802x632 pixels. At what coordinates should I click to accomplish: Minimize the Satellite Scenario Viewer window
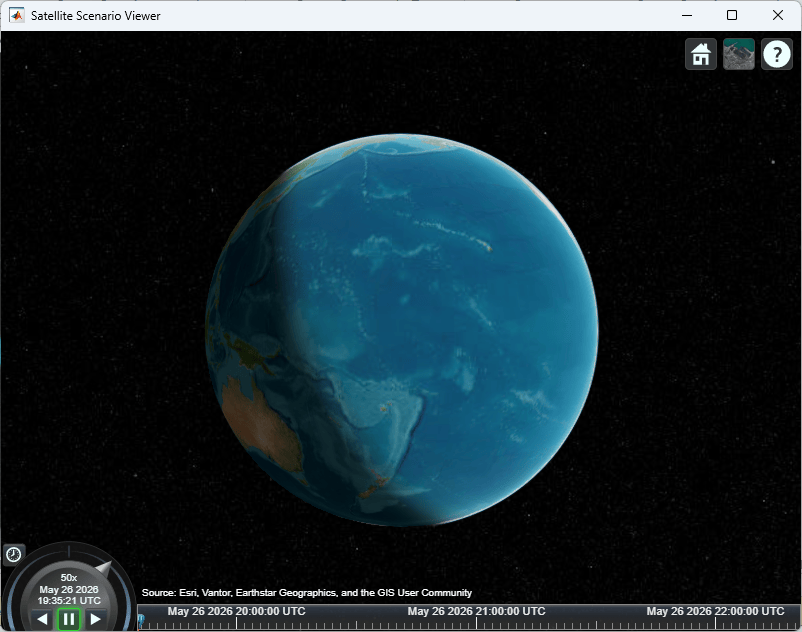point(687,15)
